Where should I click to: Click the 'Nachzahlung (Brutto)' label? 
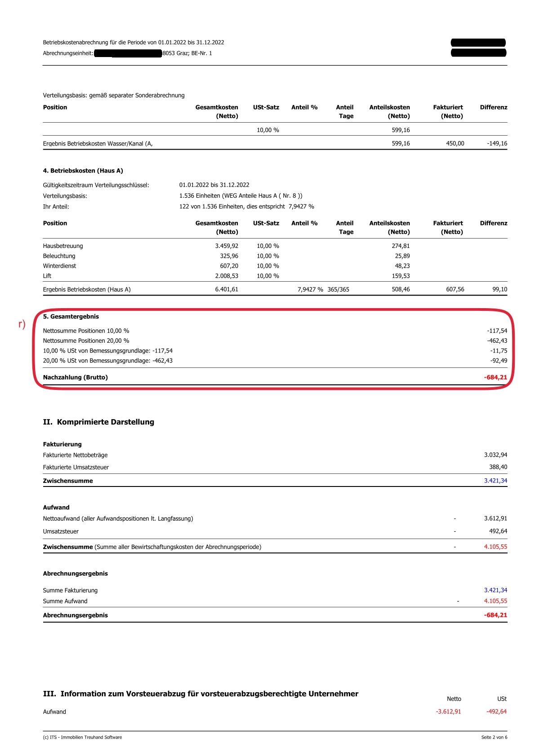point(75,377)
